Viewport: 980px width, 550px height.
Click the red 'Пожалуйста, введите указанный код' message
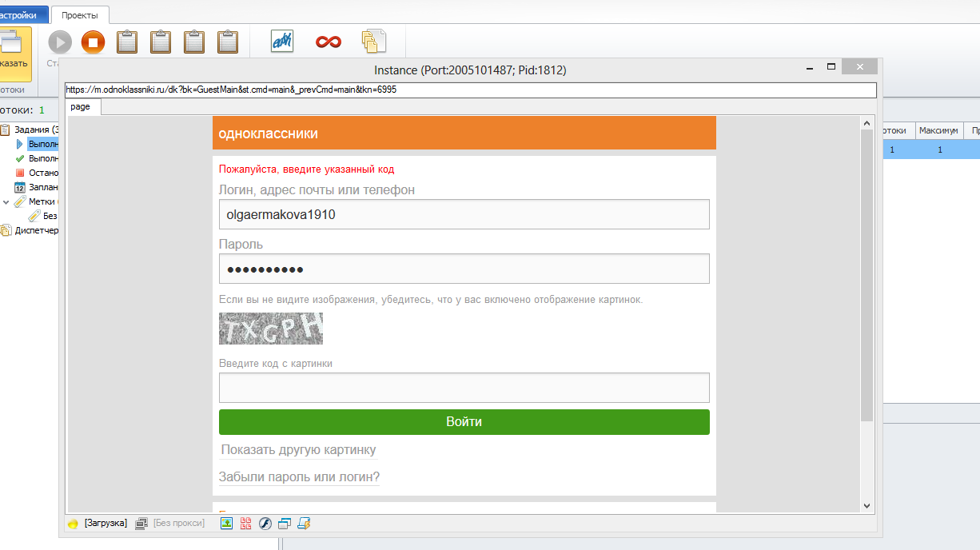pos(306,169)
